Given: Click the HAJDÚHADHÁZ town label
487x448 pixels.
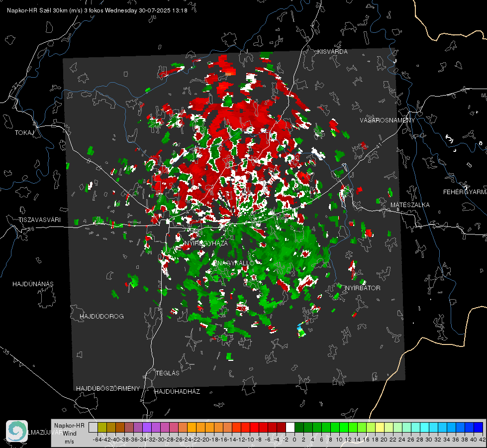Looking at the screenshot, I should click(177, 391).
